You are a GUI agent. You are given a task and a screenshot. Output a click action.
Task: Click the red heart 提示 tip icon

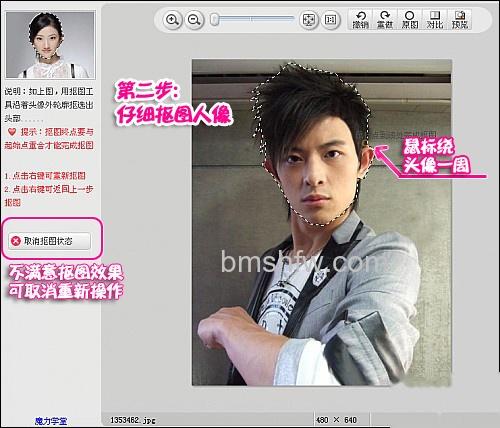coord(12,132)
